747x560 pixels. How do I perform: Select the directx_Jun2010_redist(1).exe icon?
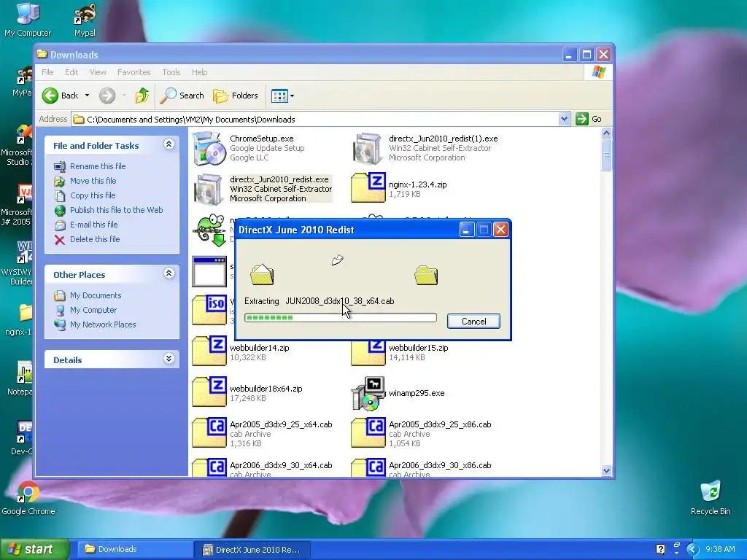368,149
